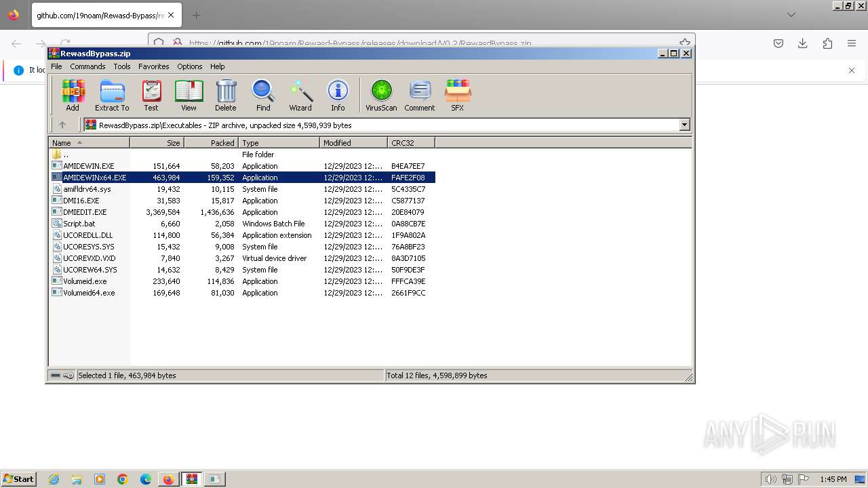Launch the Wizard tool
The width and height of the screenshot is (868, 488).
(300, 95)
